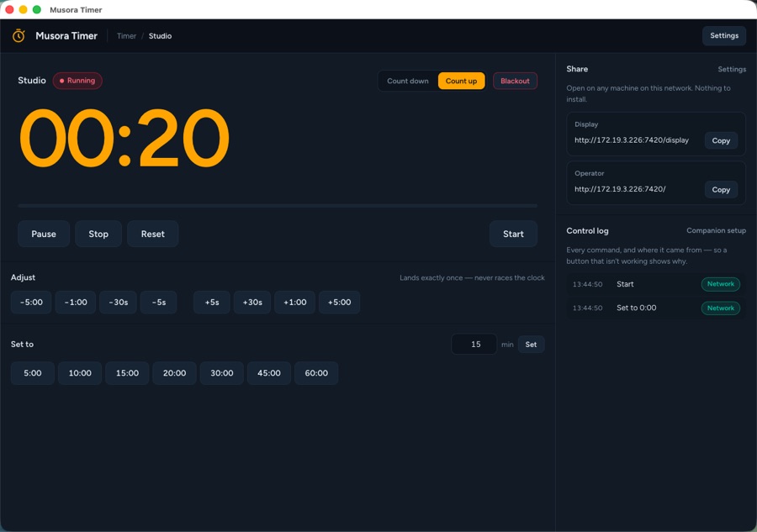Click the Musora Timer stopwatch logo icon
The width and height of the screenshot is (757, 532).
coord(19,35)
